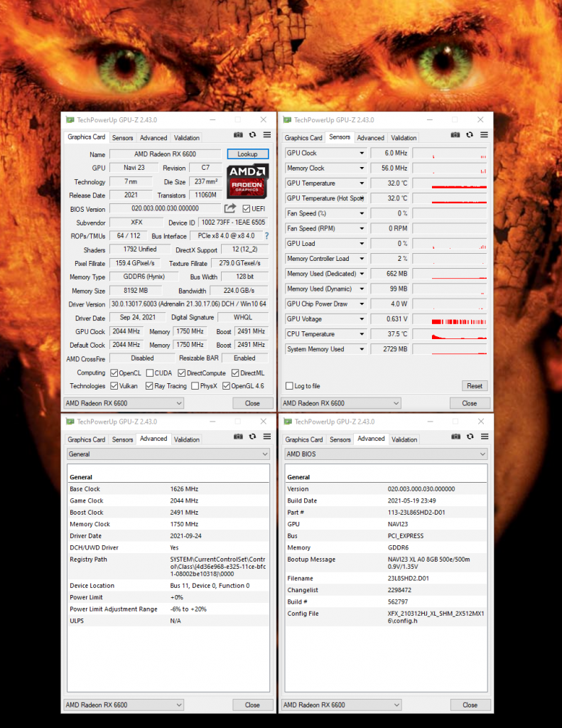Toggle the UEFI checkbox
The width and height of the screenshot is (562, 728).
[247, 209]
